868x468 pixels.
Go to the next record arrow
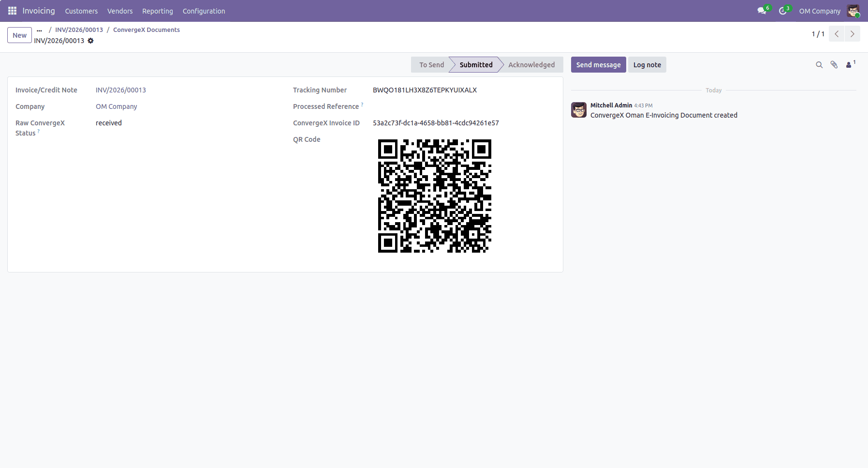(x=852, y=34)
